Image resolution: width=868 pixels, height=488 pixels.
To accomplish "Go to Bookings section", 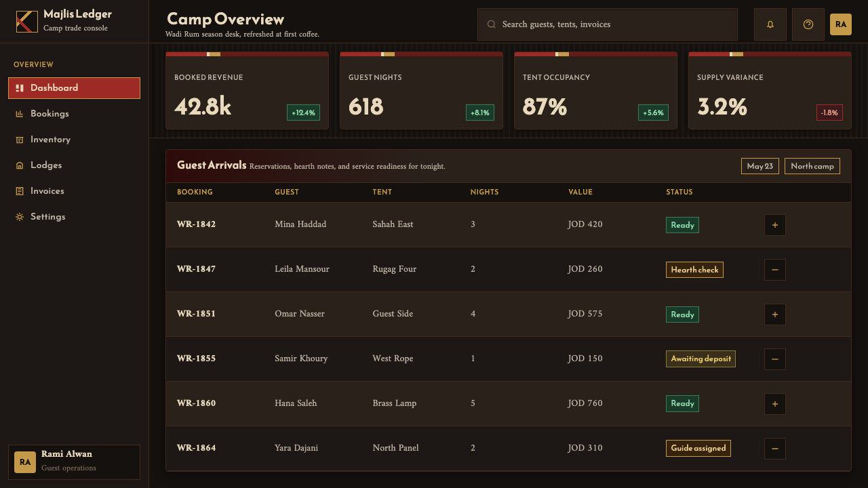I will 74,114.
